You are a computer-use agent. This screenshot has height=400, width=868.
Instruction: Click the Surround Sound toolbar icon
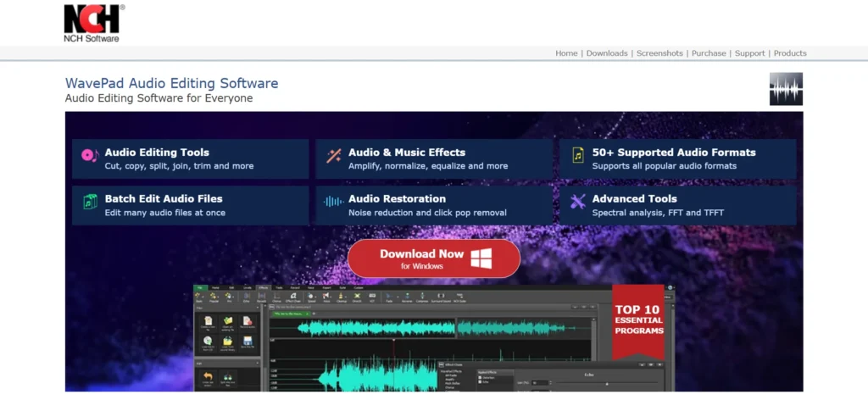441,296
